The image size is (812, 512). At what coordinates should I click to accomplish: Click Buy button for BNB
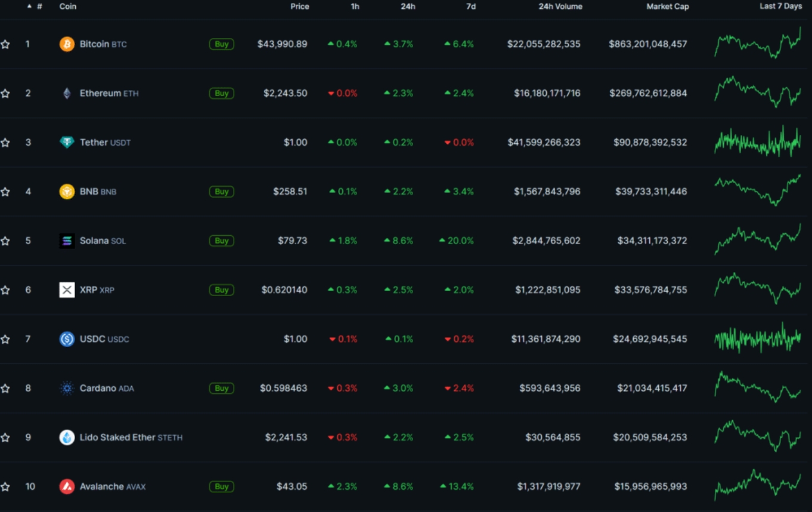click(x=221, y=192)
